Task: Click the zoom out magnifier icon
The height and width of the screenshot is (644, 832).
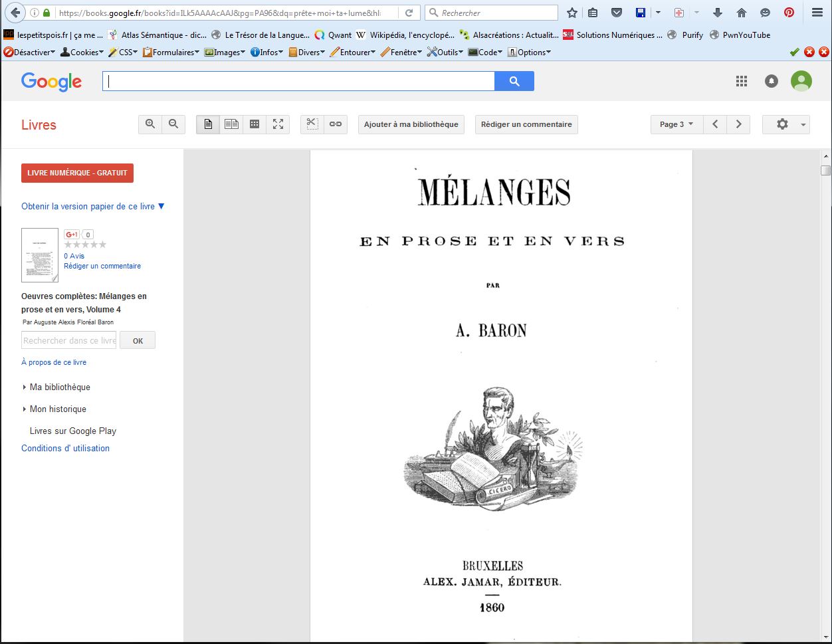Action: (x=173, y=124)
